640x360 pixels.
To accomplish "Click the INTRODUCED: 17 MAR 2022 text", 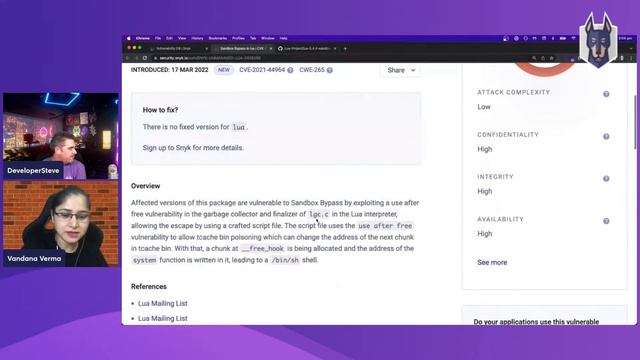I will point(169,70).
